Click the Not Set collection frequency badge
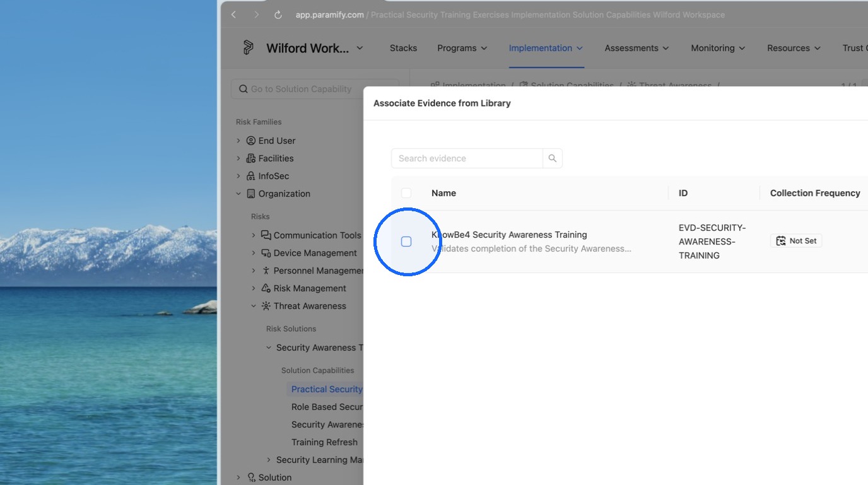Screen dimensions: 868x485 pos(796,241)
